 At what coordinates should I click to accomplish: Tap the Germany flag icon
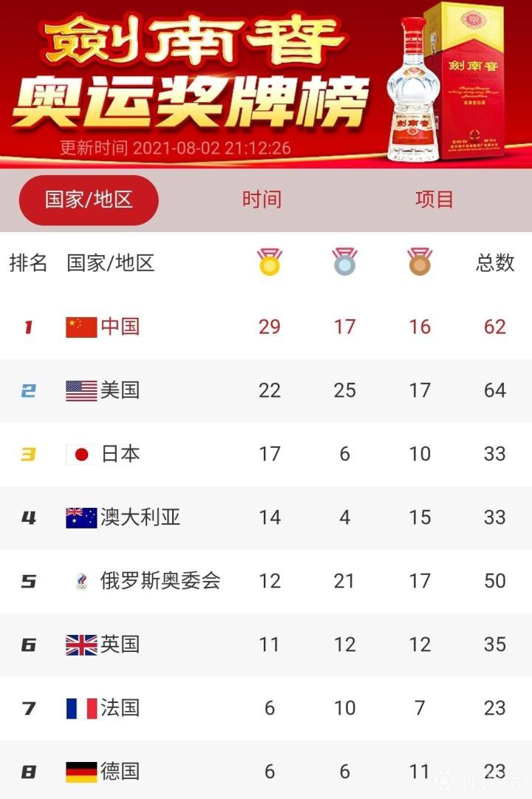[x=81, y=772]
